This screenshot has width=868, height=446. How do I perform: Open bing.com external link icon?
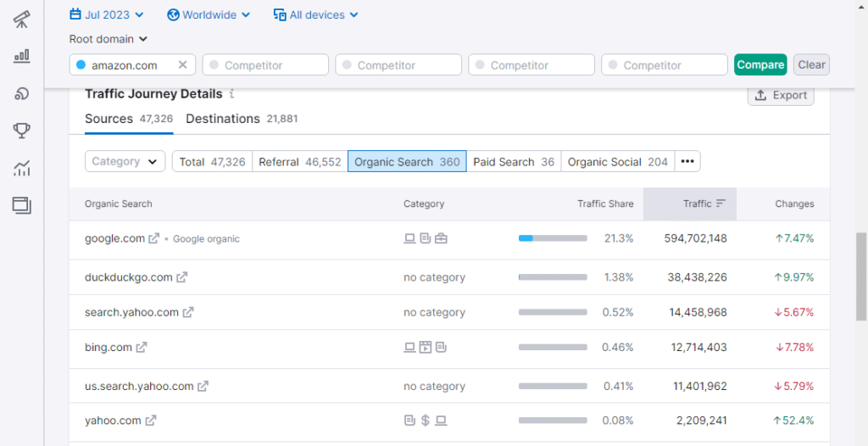pos(142,348)
